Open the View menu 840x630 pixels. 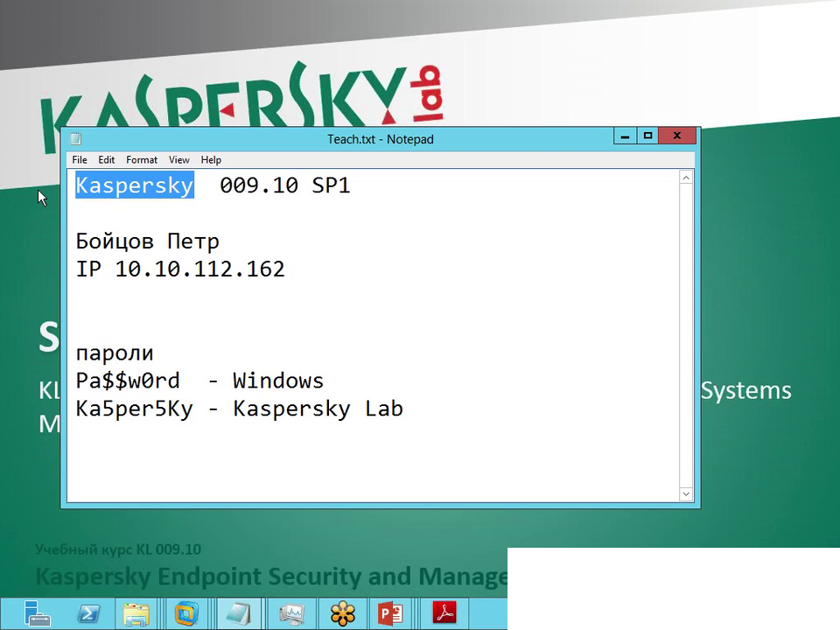click(178, 159)
